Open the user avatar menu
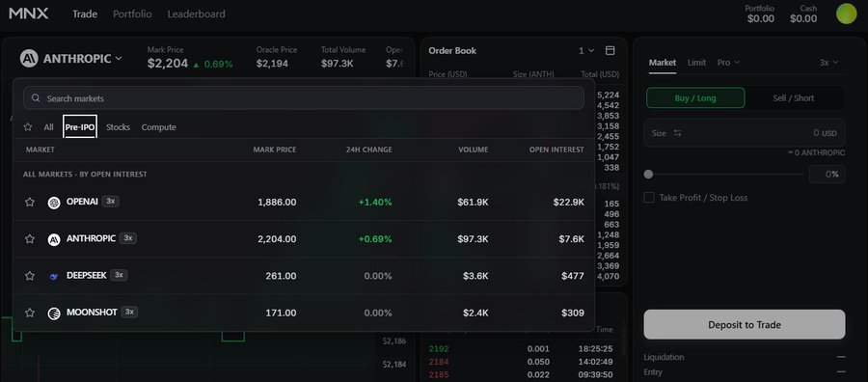 (x=846, y=14)
